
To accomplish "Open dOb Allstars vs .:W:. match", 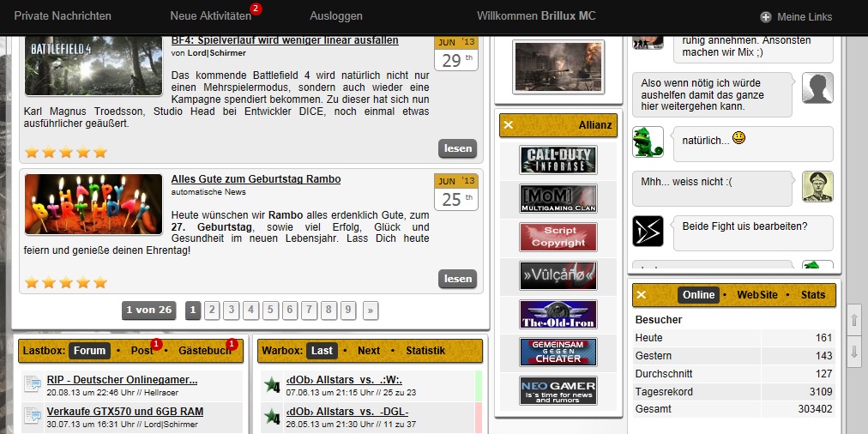I will pyautogui.click(x=344, y=380).
